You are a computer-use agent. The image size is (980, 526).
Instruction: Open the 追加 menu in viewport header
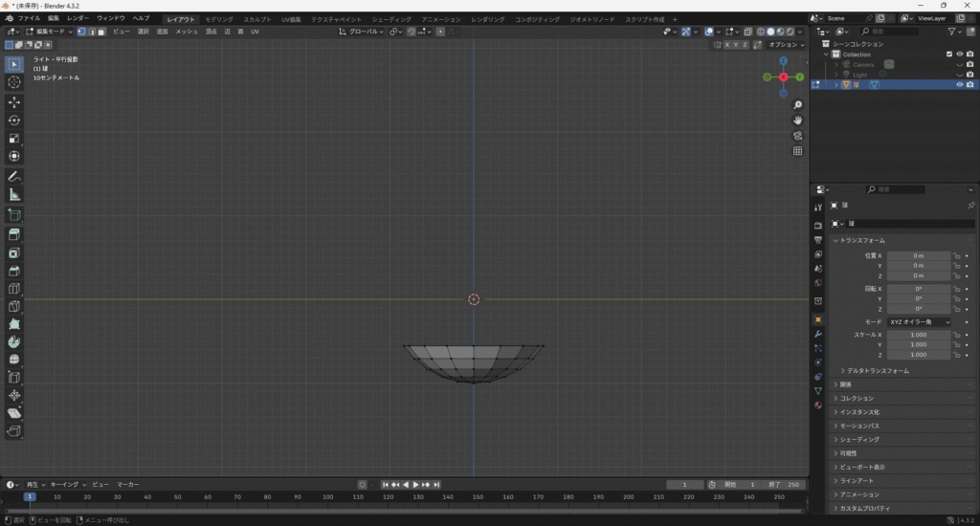tap(162, 32)
